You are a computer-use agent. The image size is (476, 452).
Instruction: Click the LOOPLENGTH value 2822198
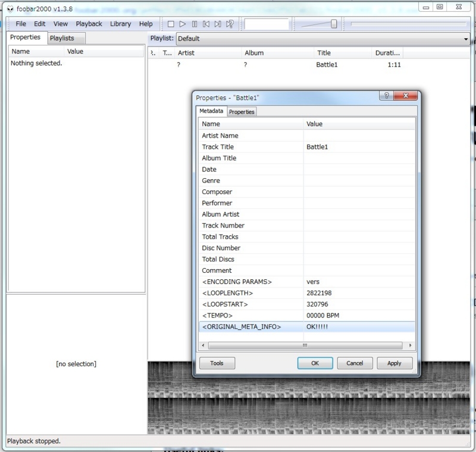319,293
